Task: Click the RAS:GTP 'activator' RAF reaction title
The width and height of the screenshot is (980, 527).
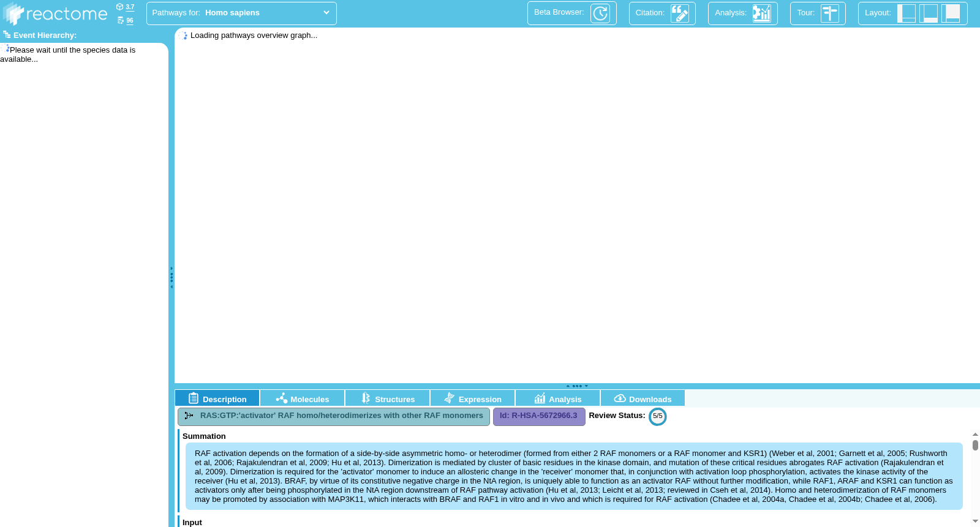Action: [x=342, y=416]
